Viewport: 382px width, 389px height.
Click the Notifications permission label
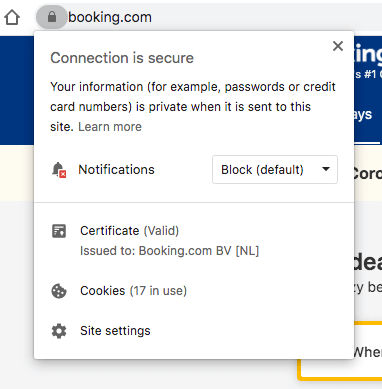tap(116, 170)
